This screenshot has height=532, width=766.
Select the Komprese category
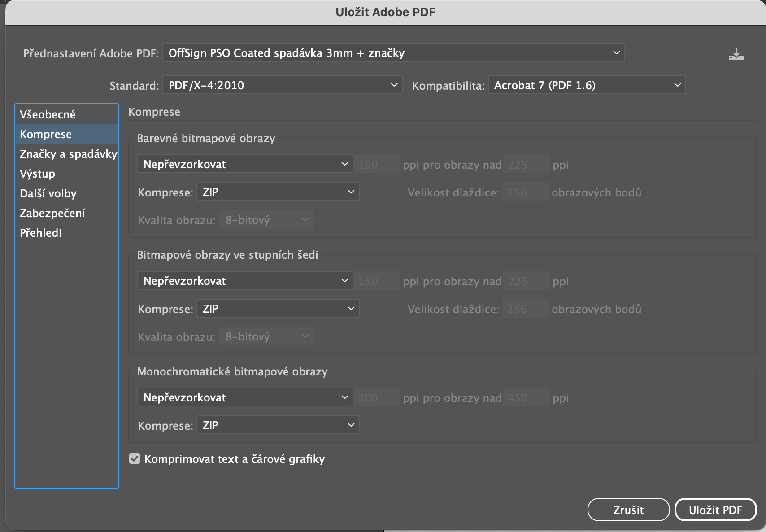[67, 134]
